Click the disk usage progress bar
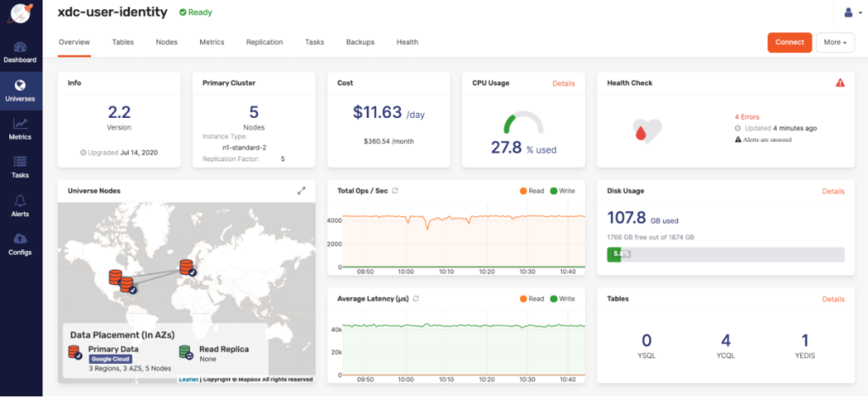Screen dimensions: 868x397 [x=726, y=254]
